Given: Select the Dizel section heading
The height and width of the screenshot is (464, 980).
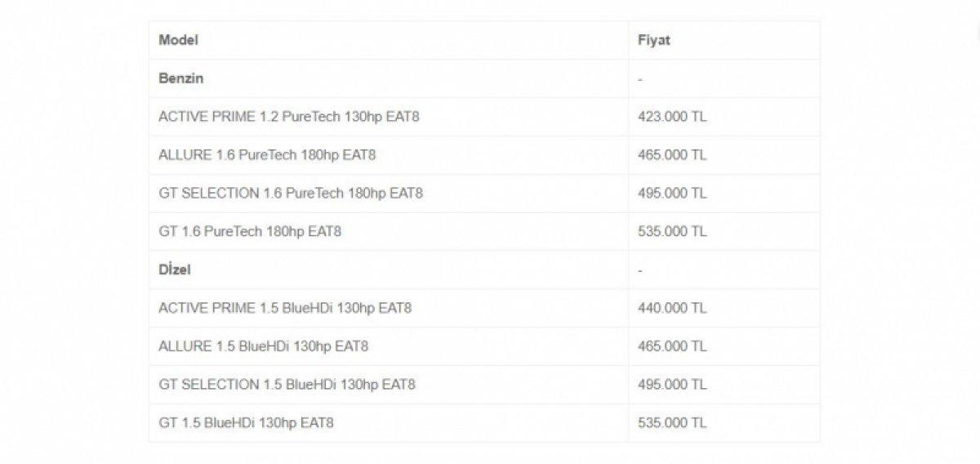Looking at the screenshot, I should [175, 270].
